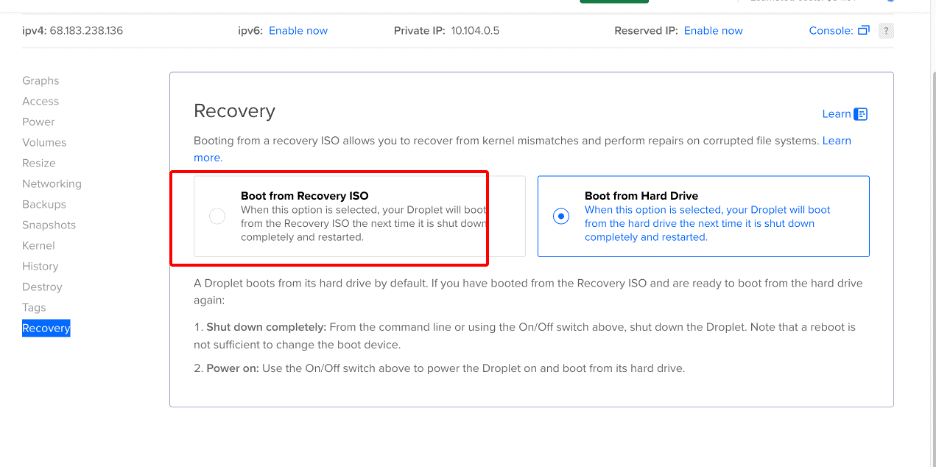
Task: Click the question mark help icon
Action: pos(886,31)
